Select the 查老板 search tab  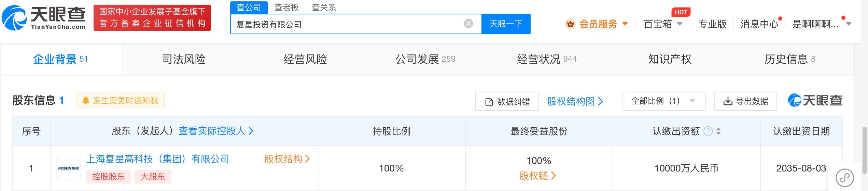(286, 7)
